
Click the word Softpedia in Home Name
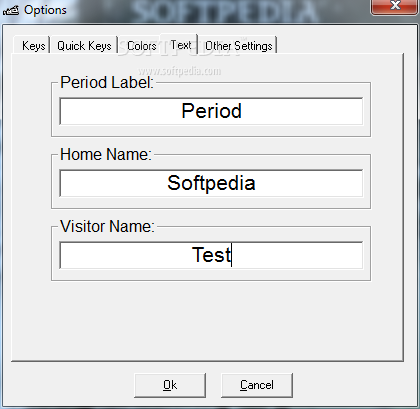211,183
